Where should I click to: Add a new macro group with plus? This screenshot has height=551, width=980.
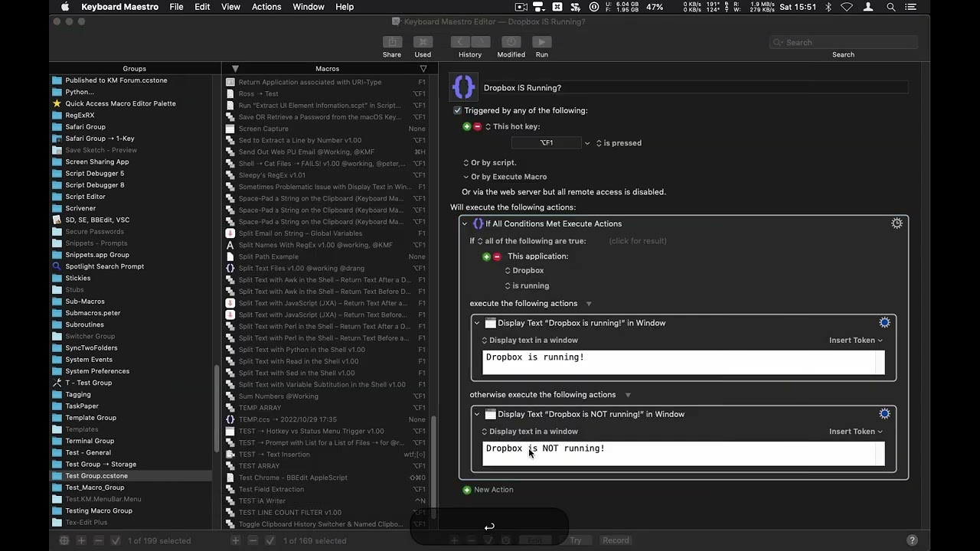[x=82, y=540]
